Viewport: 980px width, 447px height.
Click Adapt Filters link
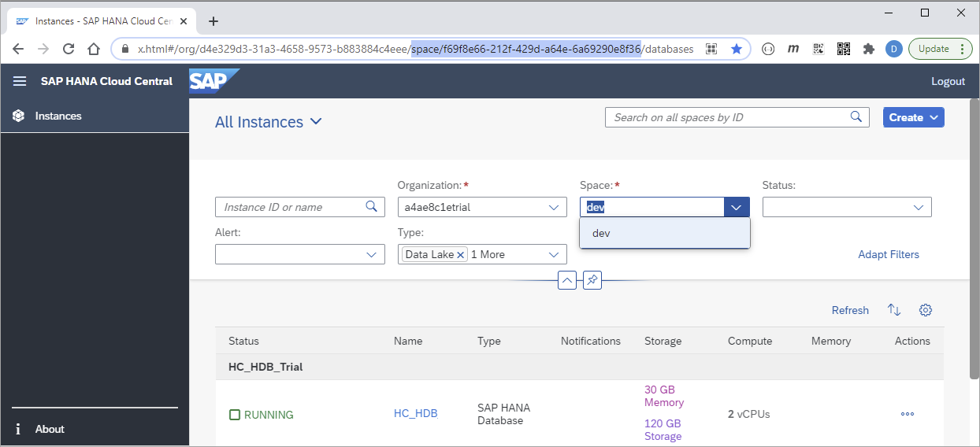point(889,254)
